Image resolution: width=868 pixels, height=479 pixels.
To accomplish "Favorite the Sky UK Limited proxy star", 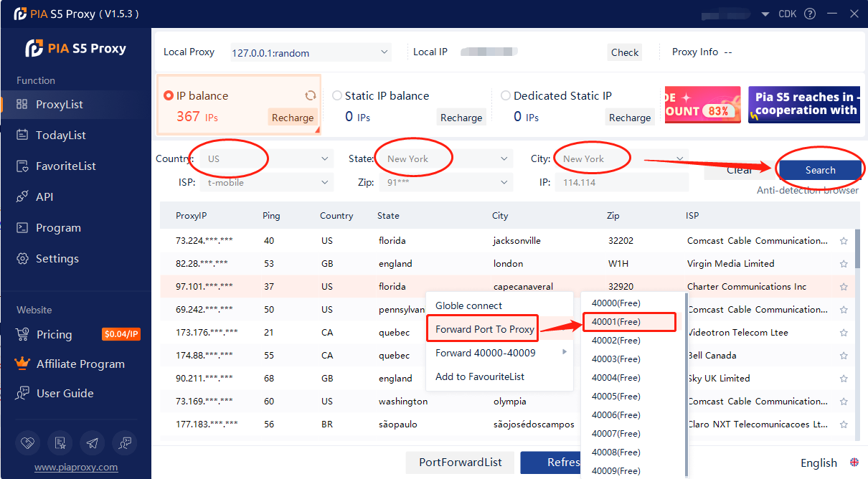I will pyautogui.click(x=844, y=379).
